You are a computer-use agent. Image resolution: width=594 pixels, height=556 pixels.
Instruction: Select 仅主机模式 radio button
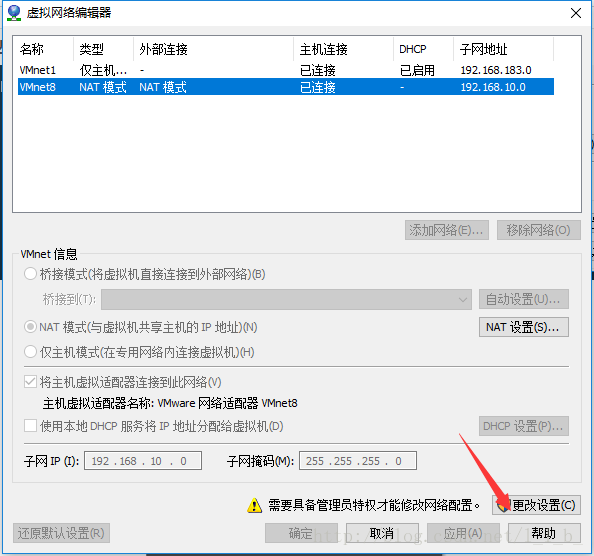pos(30,352)
